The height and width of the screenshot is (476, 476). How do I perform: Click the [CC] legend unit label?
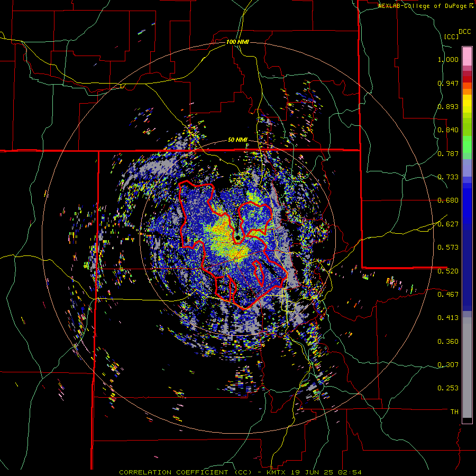[x=452, y=36]
